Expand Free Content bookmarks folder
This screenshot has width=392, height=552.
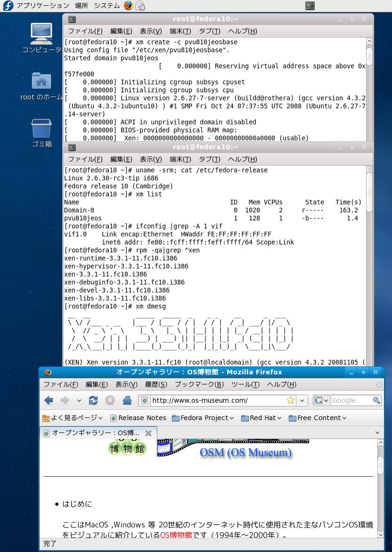tap(318, 418)
